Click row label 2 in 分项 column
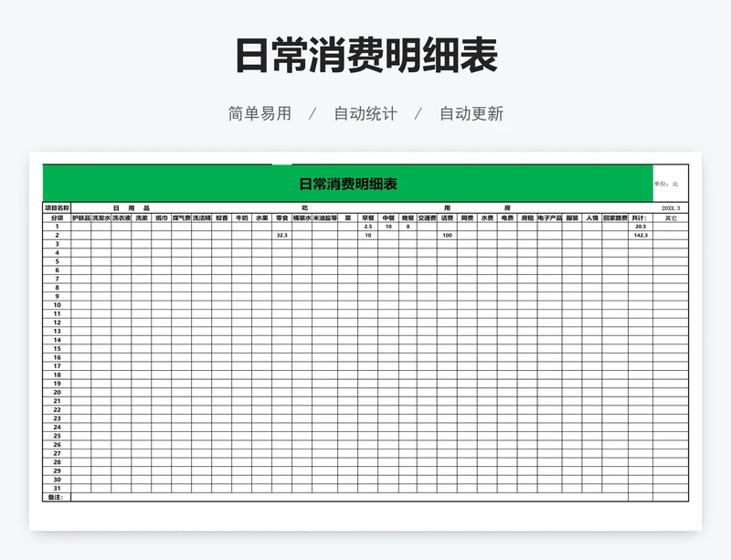The height and width of the screenshot is (560, 731). coord(57,235)
